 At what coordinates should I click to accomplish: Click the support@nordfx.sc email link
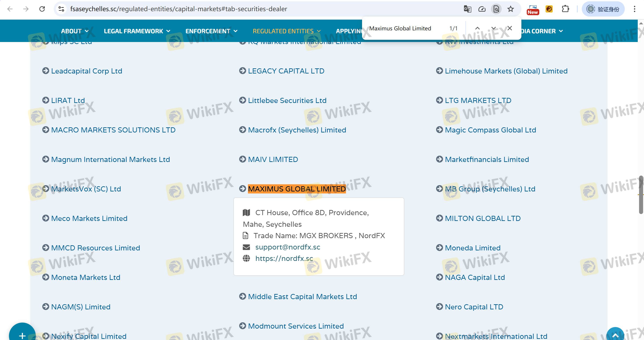tap(288, 247)
